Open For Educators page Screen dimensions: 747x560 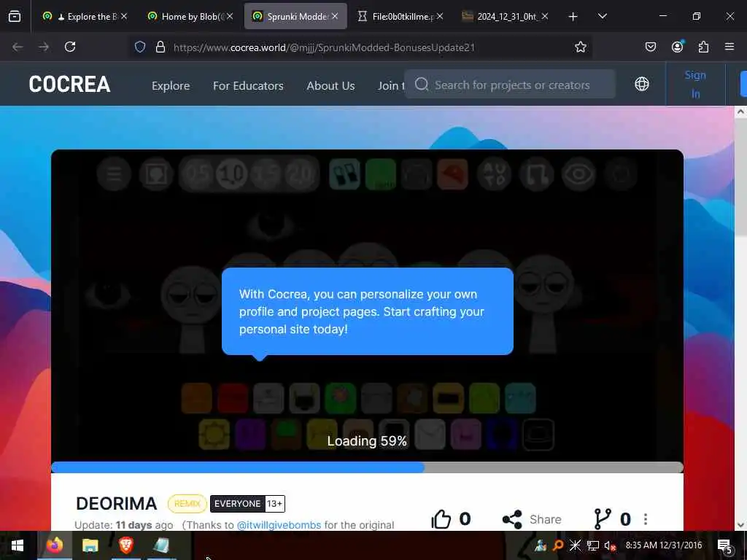248,86
